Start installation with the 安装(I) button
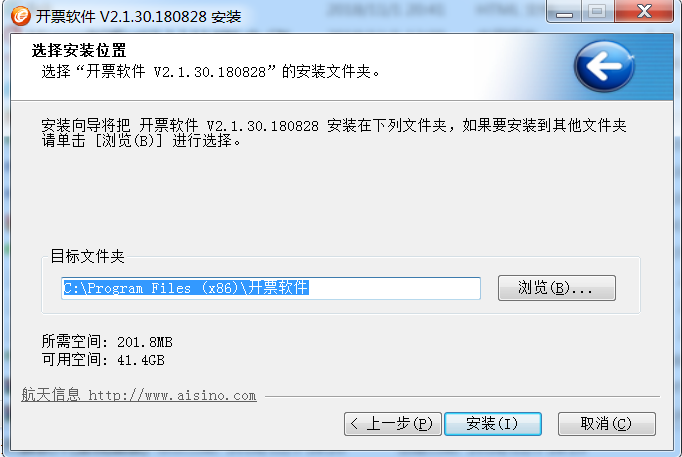This screenshot has width=682, height=457. [493, 424]
